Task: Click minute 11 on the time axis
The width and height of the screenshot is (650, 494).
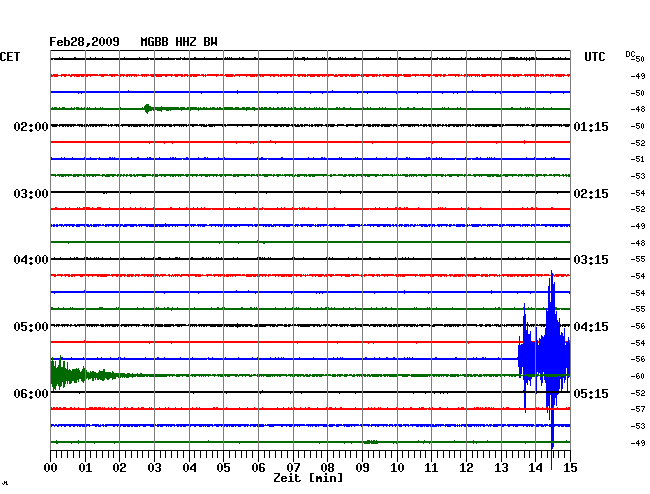Action: coord(431,467)
